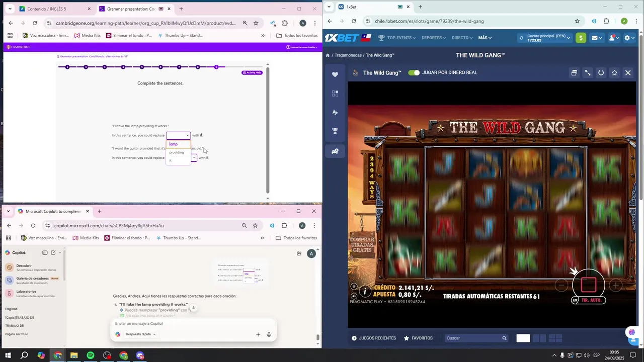Close The Wild Gang game panel
Image resolution: width=644 pixels, height=362 pixels.
[628, 73]
